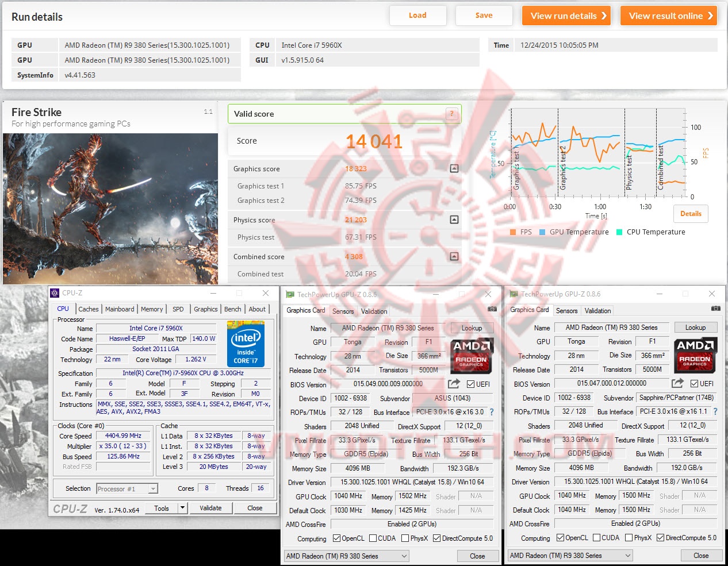
Task: Toggle OpenCL checkbox in Sapphire GPU-Z window
Action: [561, 538]
